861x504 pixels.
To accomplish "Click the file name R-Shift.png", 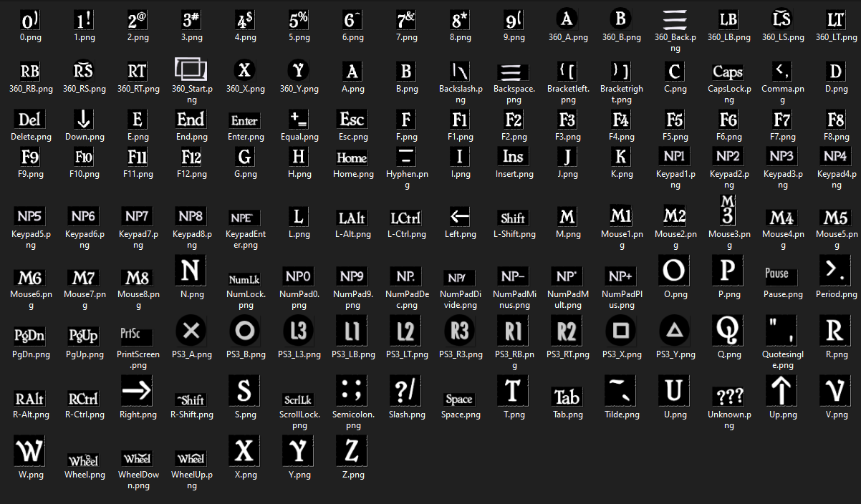I will point(191,415).
